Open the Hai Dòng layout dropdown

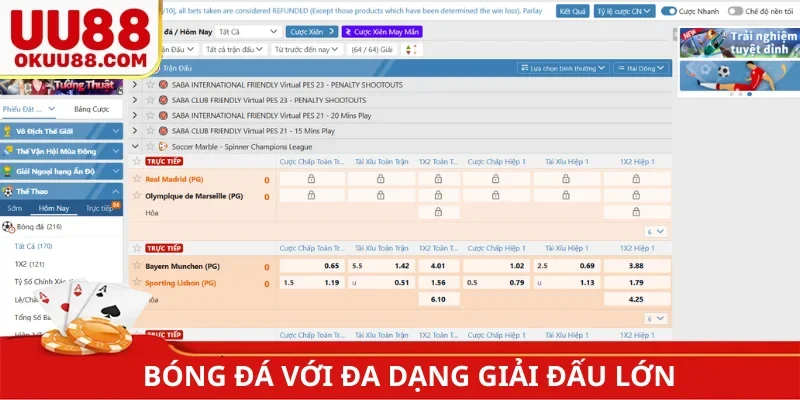point(640,68)
